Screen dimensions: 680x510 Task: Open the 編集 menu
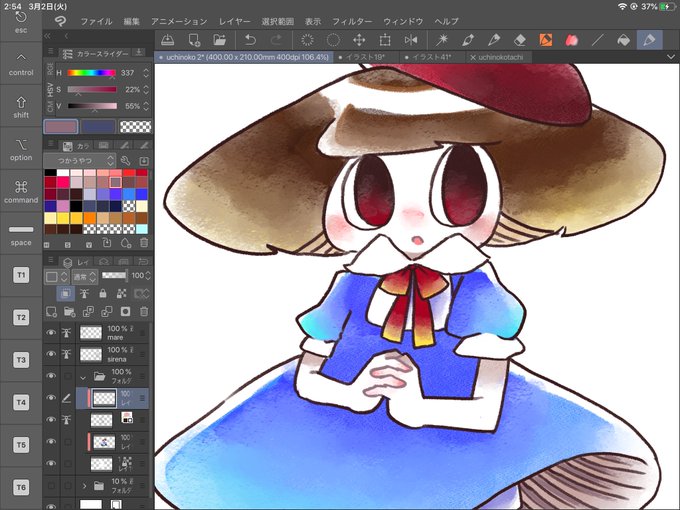(x=131, y=21)
